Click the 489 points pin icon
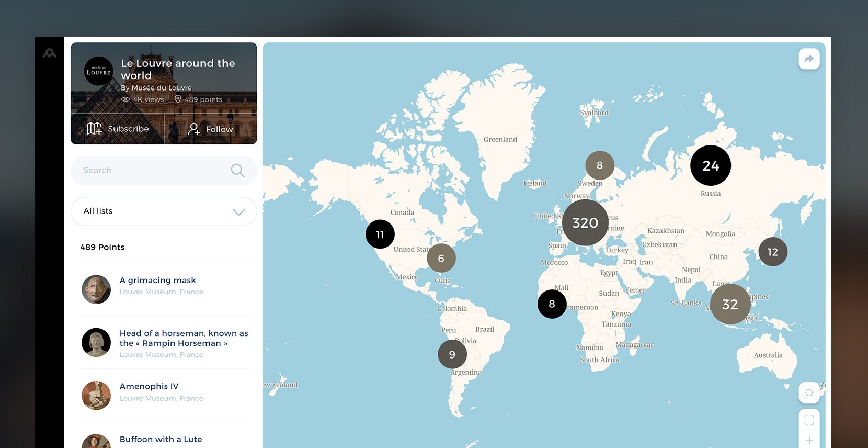Viewport: 868px width, 448px height. (178, 99)
